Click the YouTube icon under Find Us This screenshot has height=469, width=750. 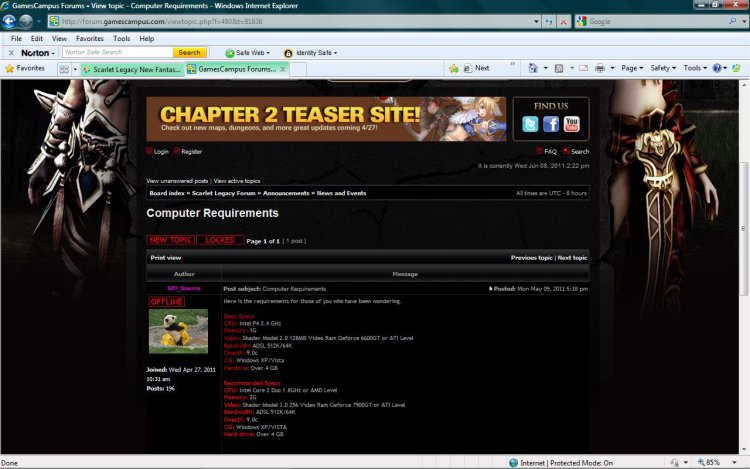pos(572,124)
